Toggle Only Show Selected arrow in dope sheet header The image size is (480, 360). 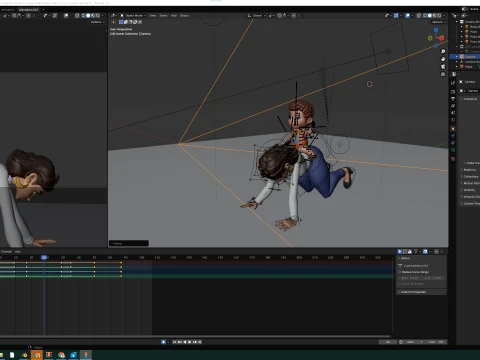[400, 252]
